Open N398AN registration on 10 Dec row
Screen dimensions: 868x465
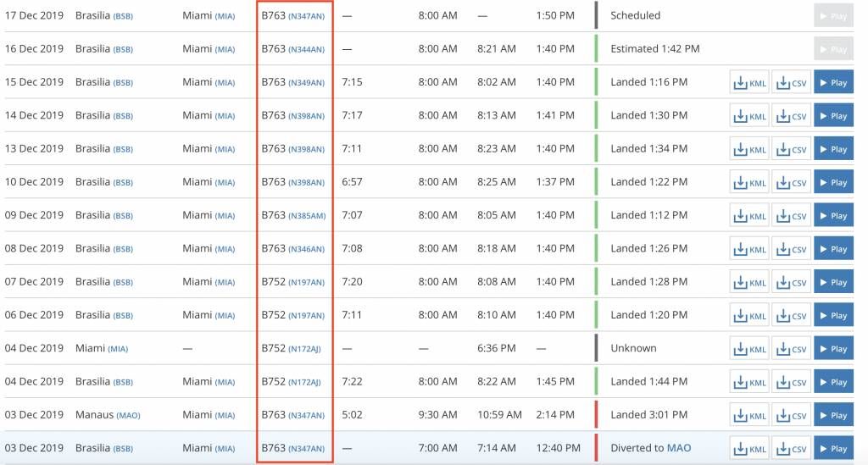306,182
